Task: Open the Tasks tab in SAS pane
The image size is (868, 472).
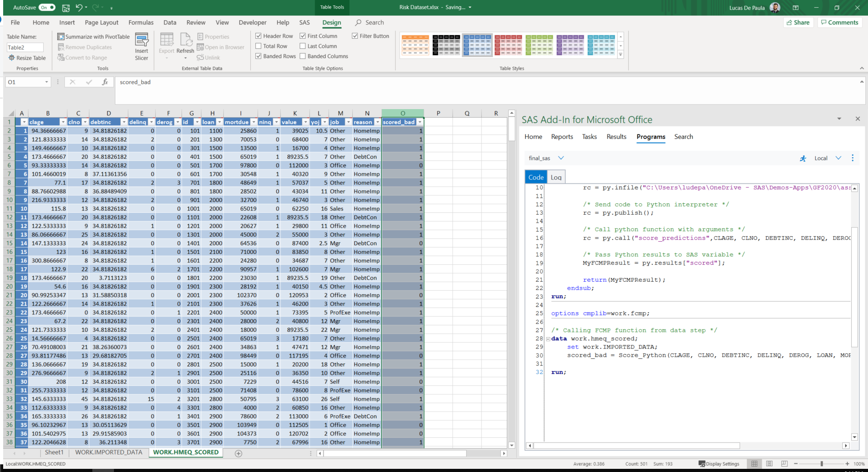Action: pos(589,137)
